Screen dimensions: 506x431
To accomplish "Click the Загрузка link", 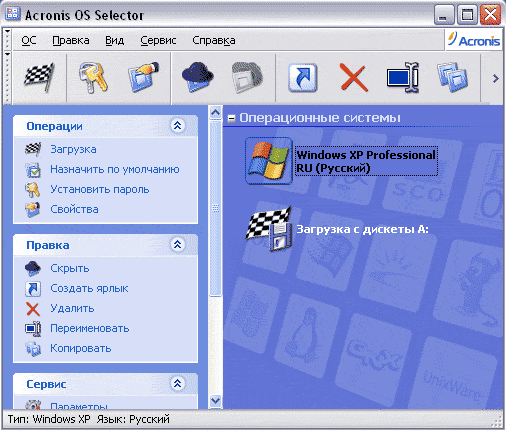I will click(73, 149).
